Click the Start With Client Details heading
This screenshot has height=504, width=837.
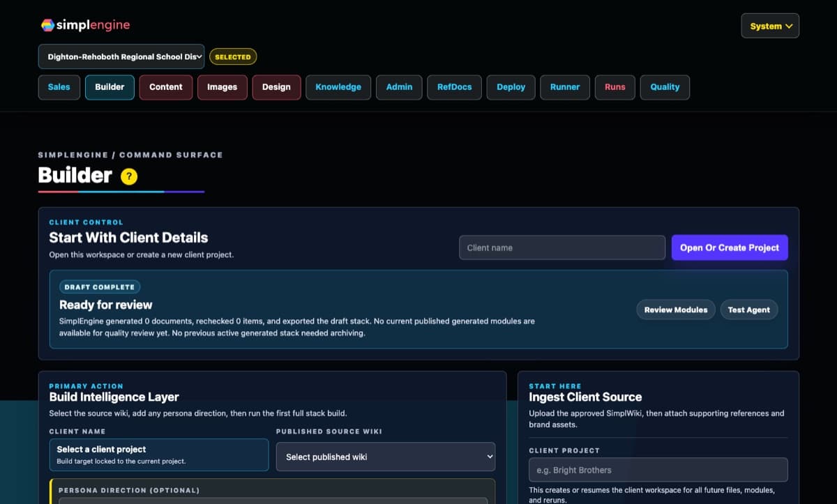coord(128,238)
